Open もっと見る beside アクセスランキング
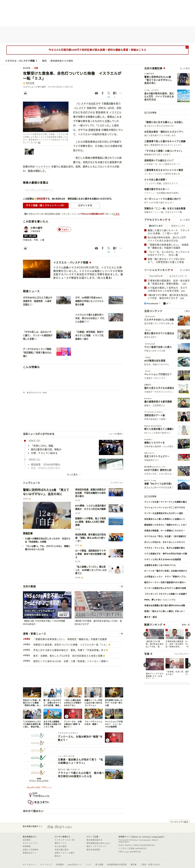195x868 pixels. (x=185, y=220)
